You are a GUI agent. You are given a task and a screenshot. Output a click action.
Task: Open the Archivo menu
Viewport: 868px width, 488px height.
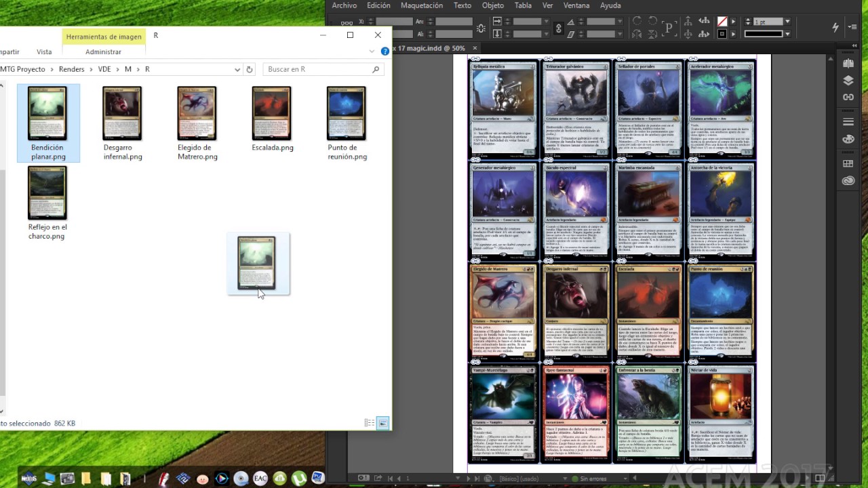click(344, 5)
